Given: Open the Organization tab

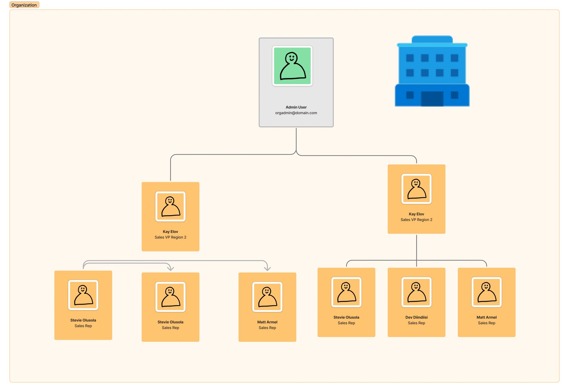Looking at the screenshot, I should click(24, 5).
